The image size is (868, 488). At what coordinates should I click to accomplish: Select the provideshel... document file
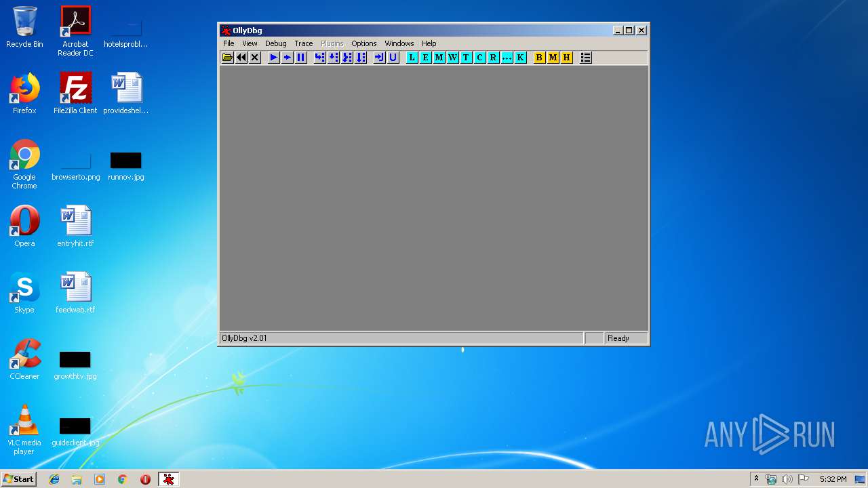[x=126, y=94]
